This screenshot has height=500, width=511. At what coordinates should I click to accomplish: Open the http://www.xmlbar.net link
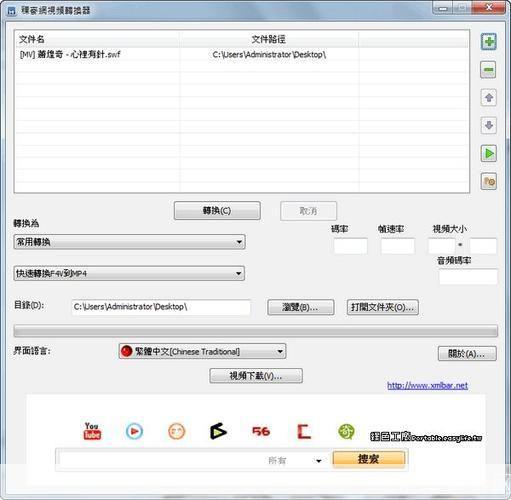point(427,386)
